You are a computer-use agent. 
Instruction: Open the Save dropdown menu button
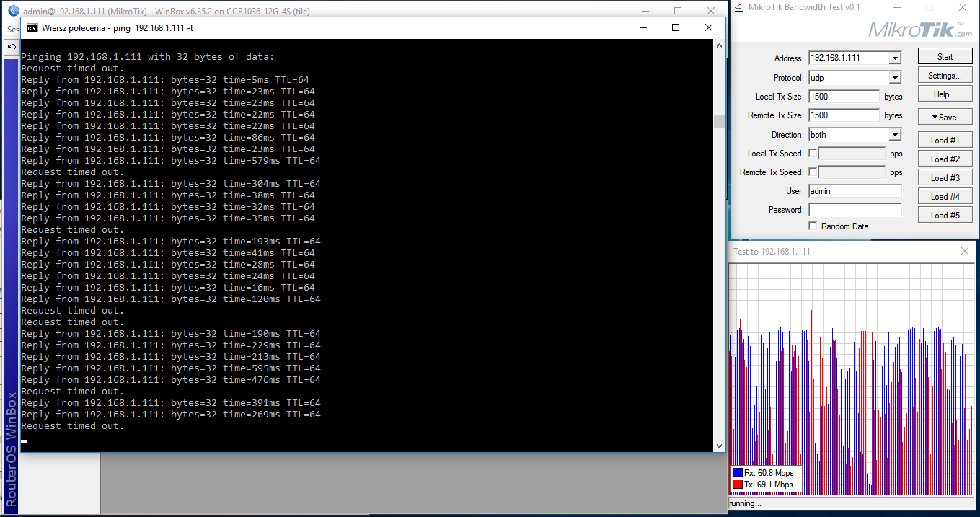945,117
